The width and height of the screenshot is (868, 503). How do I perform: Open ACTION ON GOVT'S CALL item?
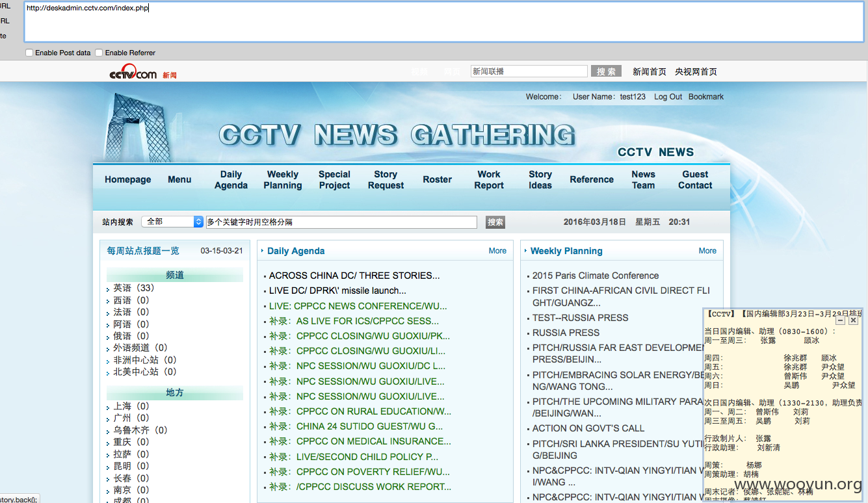point(588,428)
